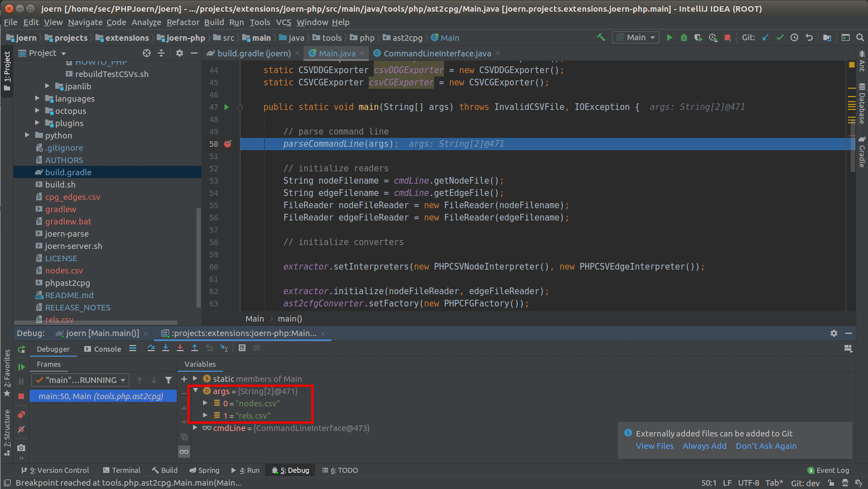Viewport: 868px width, 489px height.
Task: Open Search Everywhere magnifier
Action: (x=860, y=37)
